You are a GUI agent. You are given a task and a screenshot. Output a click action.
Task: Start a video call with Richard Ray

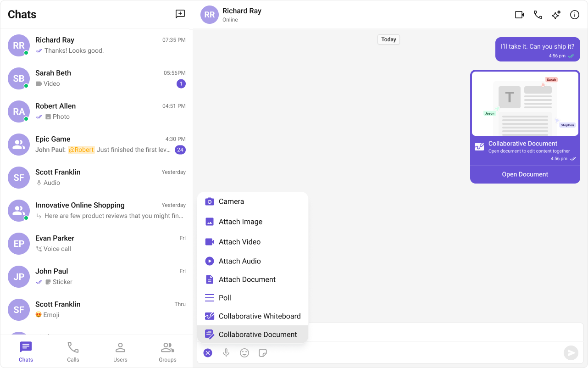519,14
